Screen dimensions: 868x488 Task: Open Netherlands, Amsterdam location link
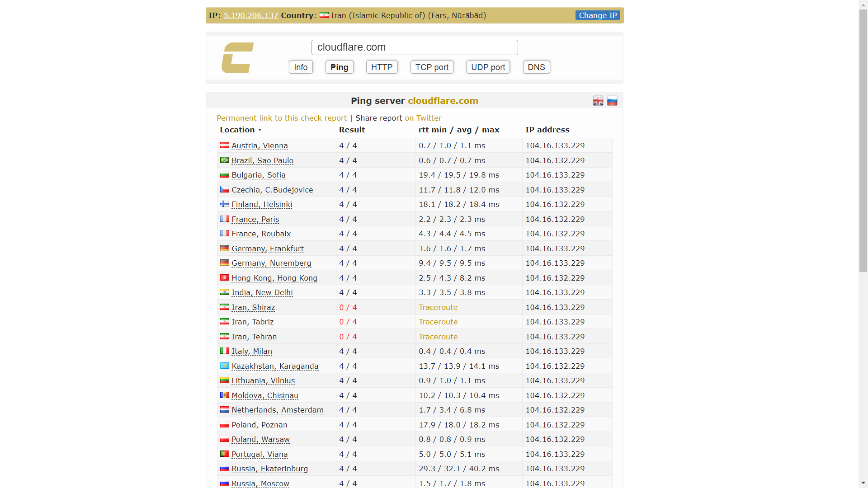tap(278, 410)
